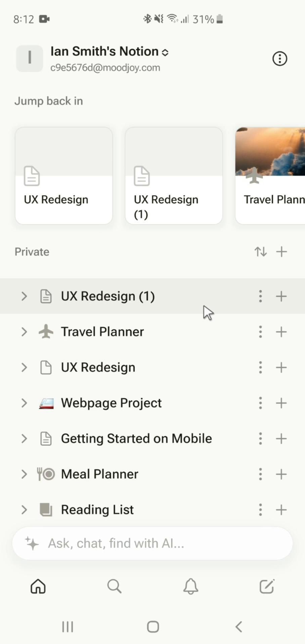305x644 pixels.
Task: Open workspace options three-dot menu
Action: (279, 59)
